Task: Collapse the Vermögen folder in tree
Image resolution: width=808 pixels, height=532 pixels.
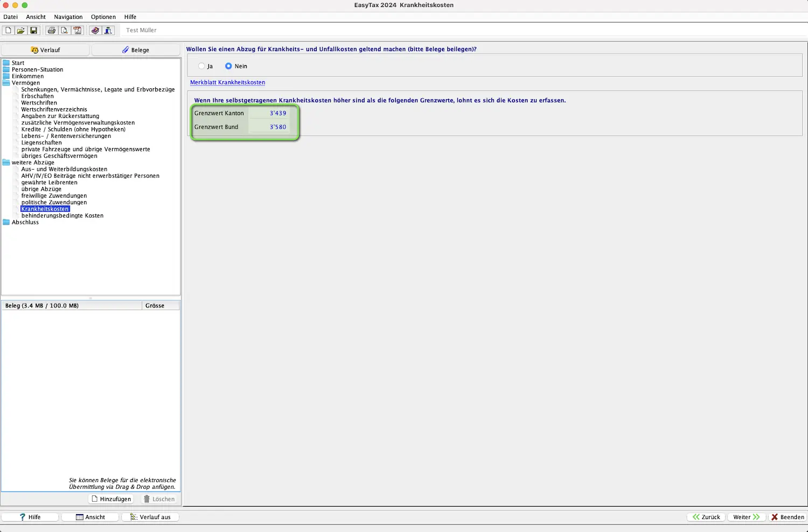Action: pyautogui.click(x=6, y=83)
